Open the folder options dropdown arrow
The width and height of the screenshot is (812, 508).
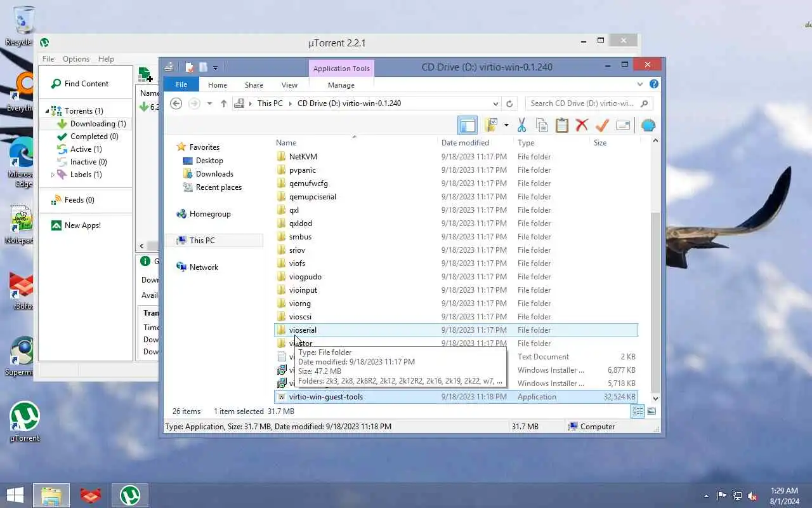point(506,125)
